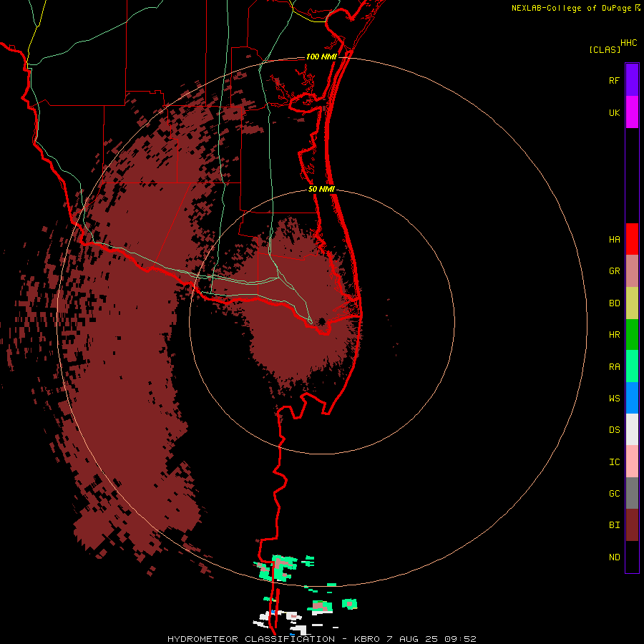Image resolution: width=644 pixels, height=644 pixels.
Task: Click the 100 NMI range ring label
Action: 321,57
